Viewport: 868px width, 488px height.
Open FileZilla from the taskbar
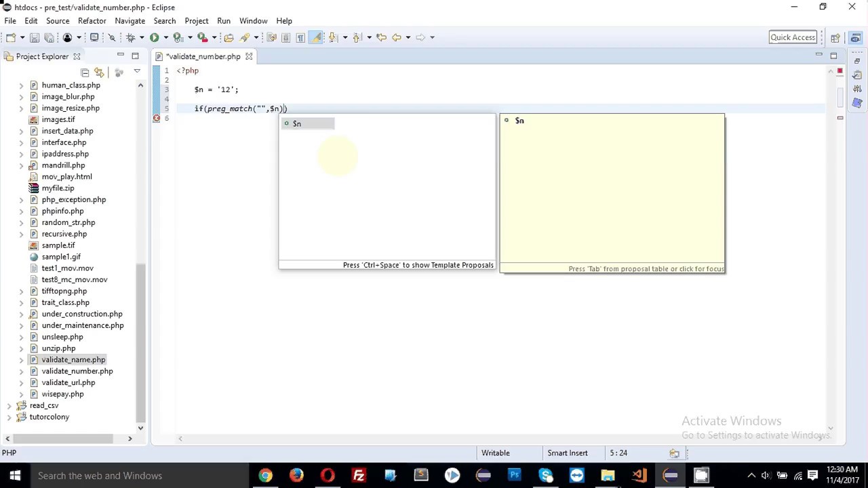[359, 476]
